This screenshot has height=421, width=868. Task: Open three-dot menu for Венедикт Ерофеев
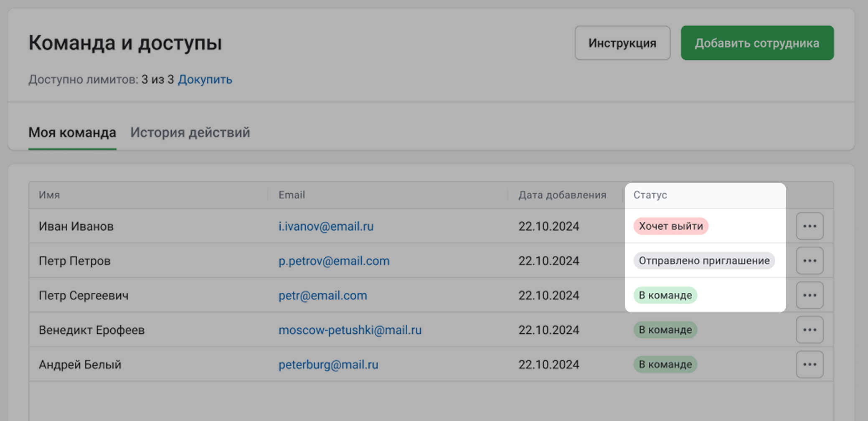point(809,330)
